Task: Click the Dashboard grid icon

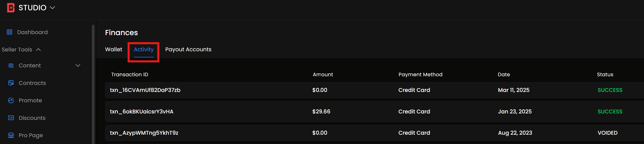Action: click(9, 32)
